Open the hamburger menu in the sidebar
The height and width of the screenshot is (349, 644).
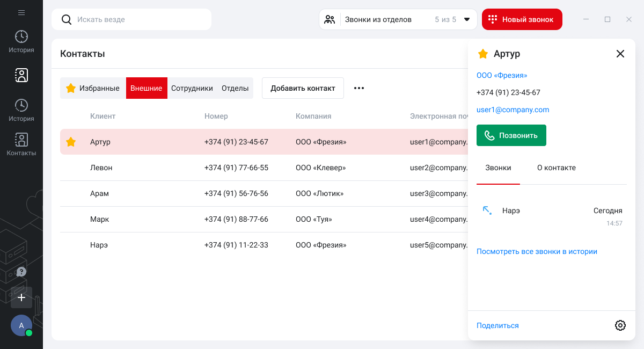[x=21, y=13]
